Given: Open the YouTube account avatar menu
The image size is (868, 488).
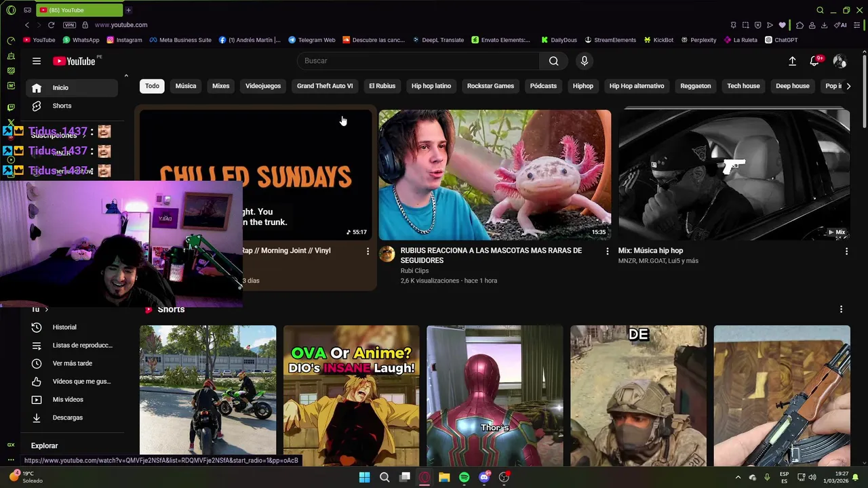Looking at the screenshot, I should pyautogui.click(x=840, y=61).
